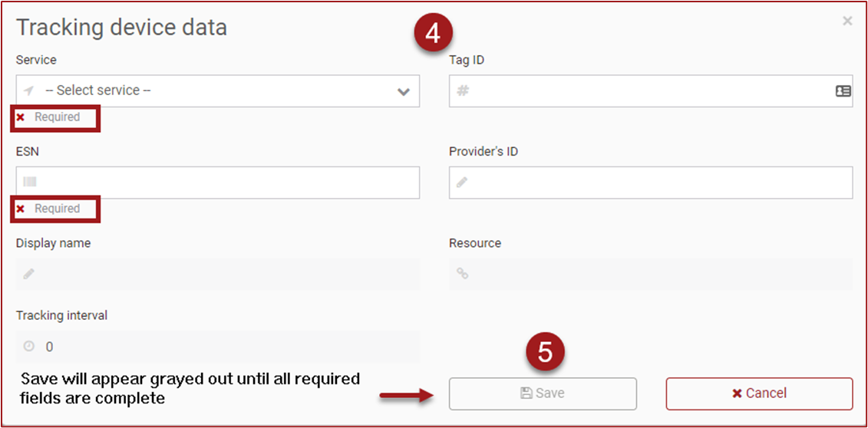Click the floppy disk icon on Save

point(526,393)
